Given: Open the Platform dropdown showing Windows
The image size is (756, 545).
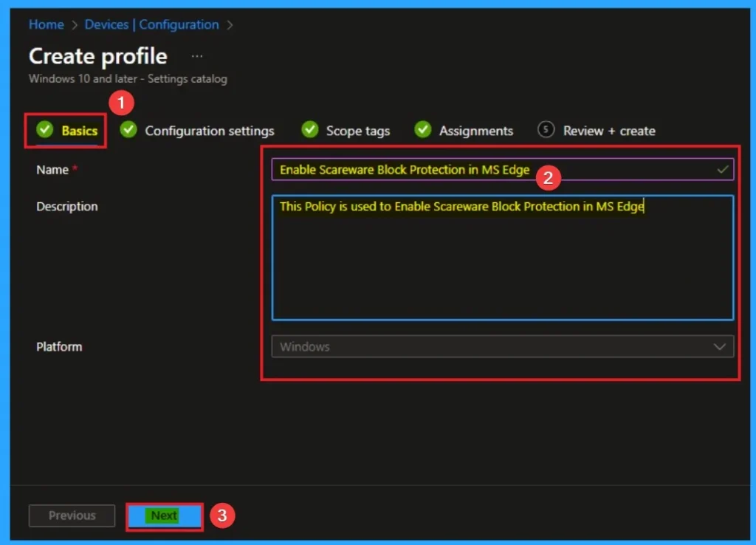Looking at the screenshot, I should [x=502, y=346].
